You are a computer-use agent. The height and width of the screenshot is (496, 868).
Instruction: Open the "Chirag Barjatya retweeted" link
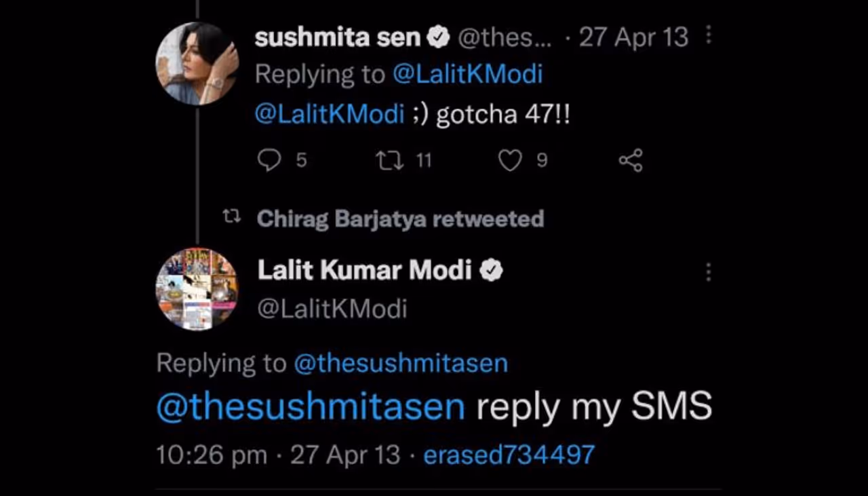400,218
